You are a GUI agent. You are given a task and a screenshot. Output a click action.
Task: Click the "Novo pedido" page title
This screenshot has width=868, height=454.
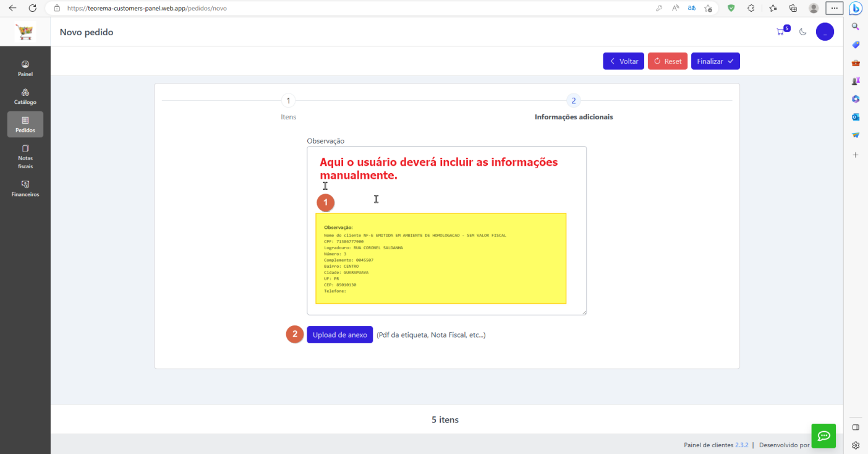(87, 32)
